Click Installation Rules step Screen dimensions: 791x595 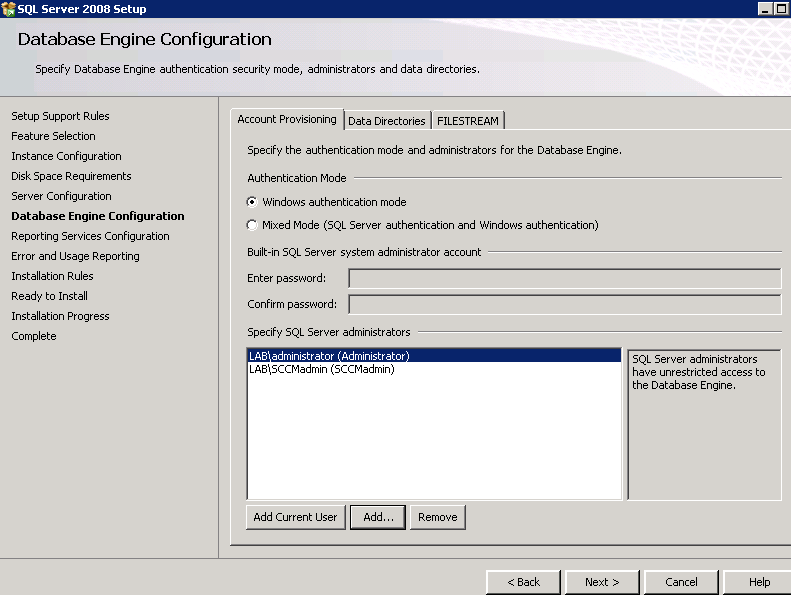tap(52, 276)
